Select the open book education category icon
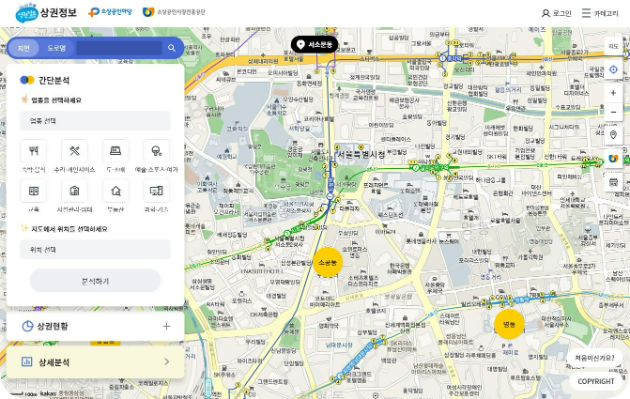This screenshot has width=630, height=399. pos(34,191)
